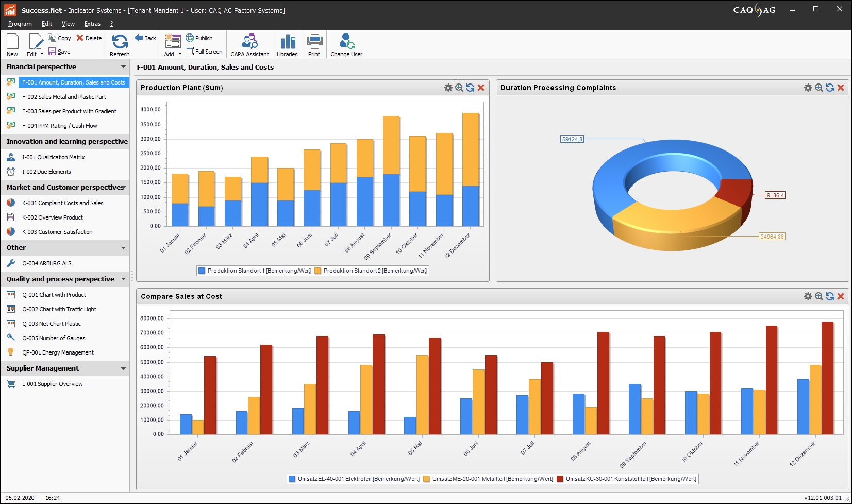This screenshot has width=852, height=504.
Task: Zoom the Compare Sales at Cost chart
Action: pyautogui.click(x=819, y=296)
